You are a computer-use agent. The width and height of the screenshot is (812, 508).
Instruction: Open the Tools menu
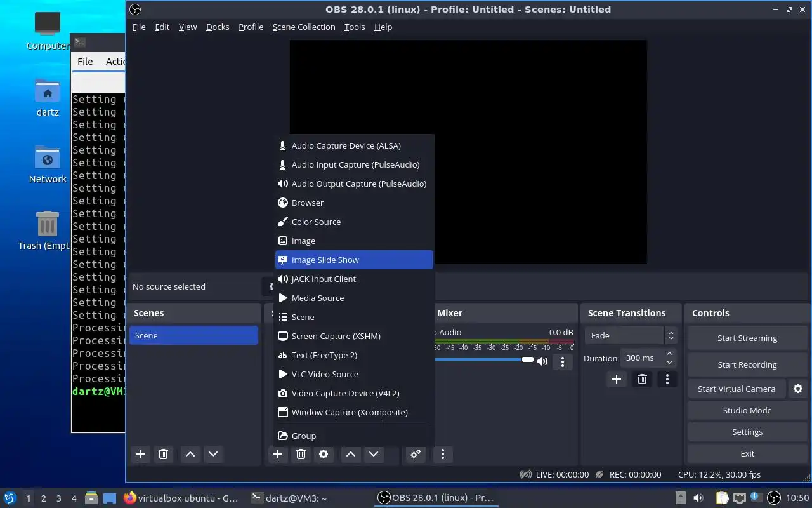355,27
